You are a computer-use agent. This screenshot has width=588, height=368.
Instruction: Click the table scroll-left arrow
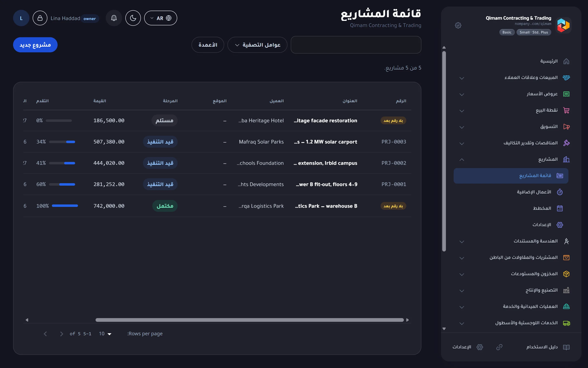(x=27, y=320)
